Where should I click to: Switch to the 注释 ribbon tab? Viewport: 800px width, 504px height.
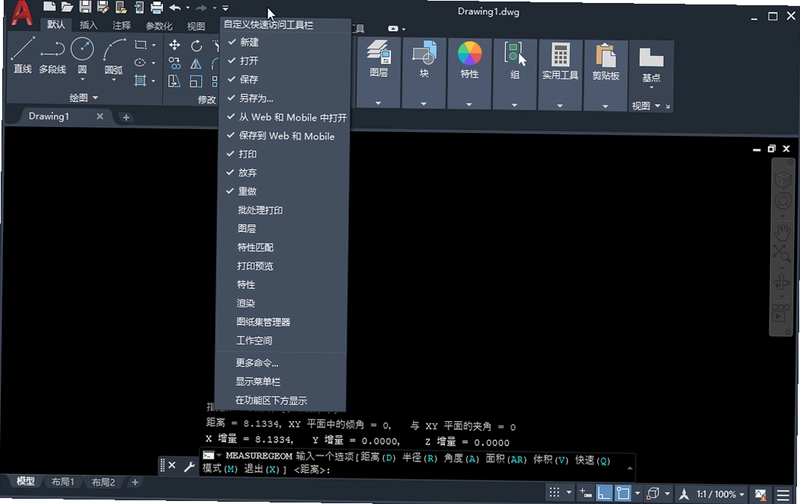[121, 26]
